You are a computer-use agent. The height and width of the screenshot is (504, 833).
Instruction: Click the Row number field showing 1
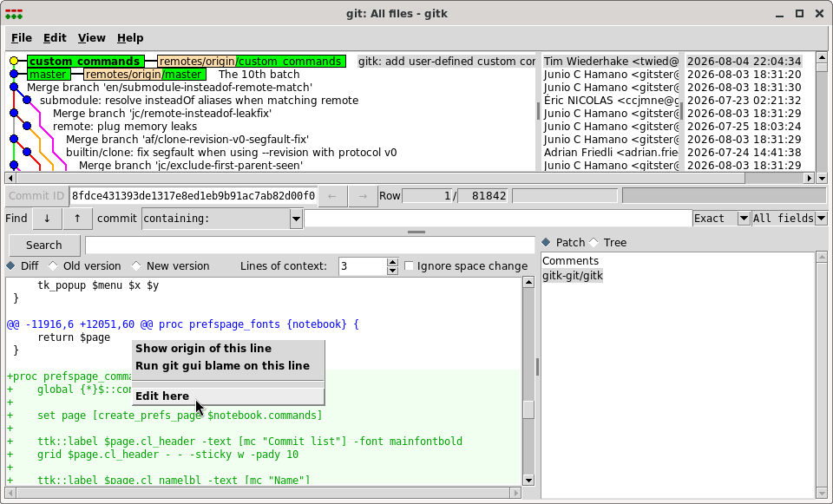pos(427,196)
